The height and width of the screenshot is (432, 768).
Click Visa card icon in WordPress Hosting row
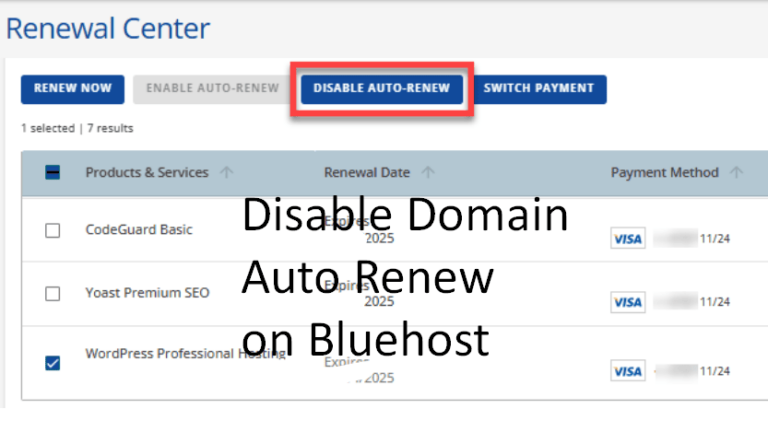[x=628, y=371]
